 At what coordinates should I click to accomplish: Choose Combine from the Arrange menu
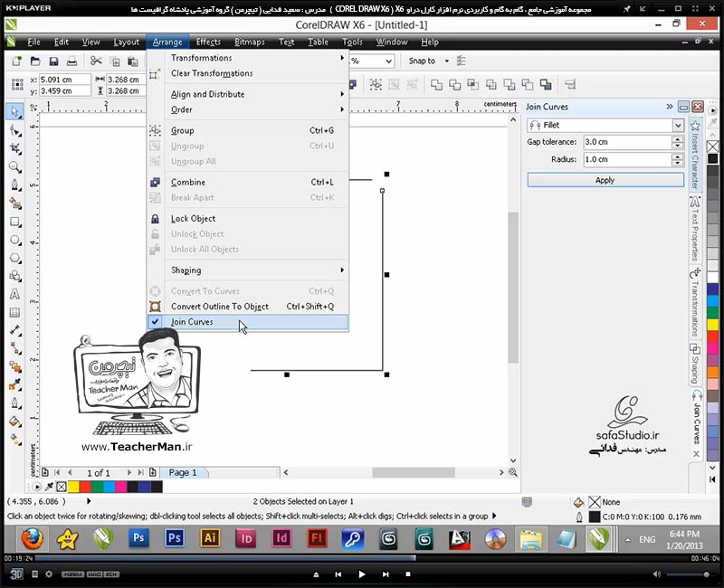point(247,182)
